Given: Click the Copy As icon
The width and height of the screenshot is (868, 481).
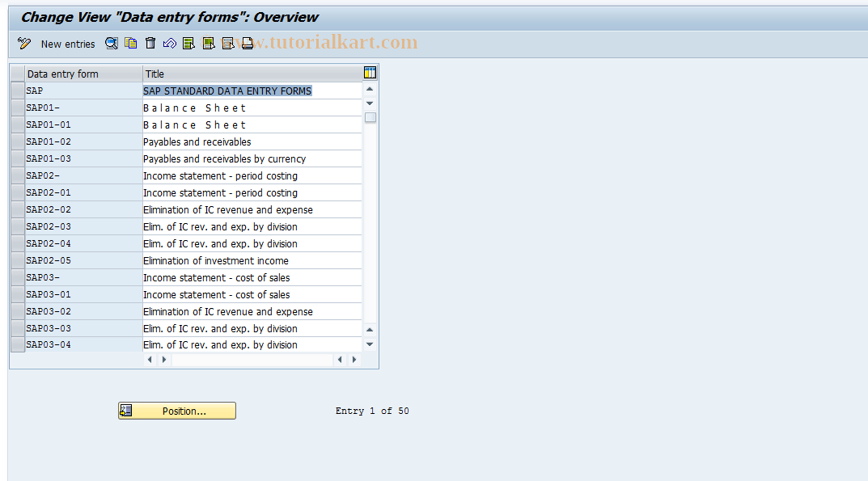Looking at the screenshot, I should click(130, 43).
